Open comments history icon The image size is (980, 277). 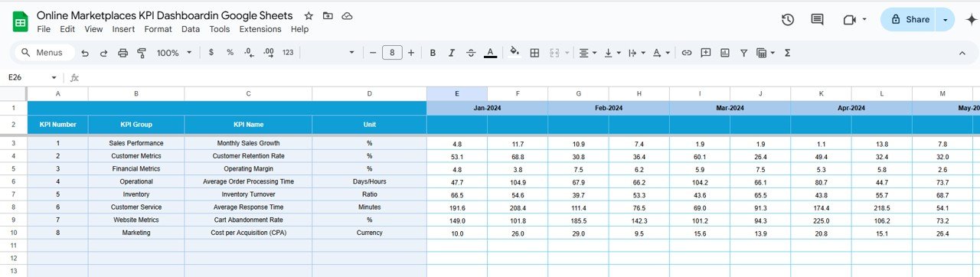click(x=817, y=20)
